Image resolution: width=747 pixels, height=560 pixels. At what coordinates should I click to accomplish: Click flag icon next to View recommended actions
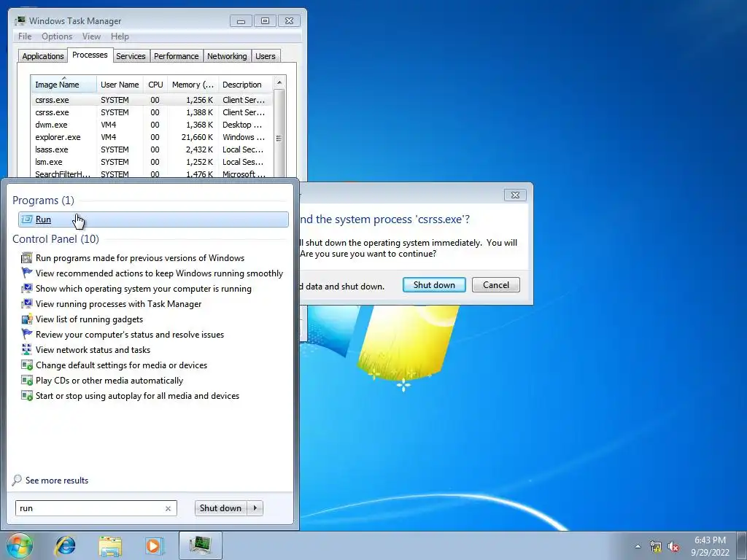click(27, 273)
